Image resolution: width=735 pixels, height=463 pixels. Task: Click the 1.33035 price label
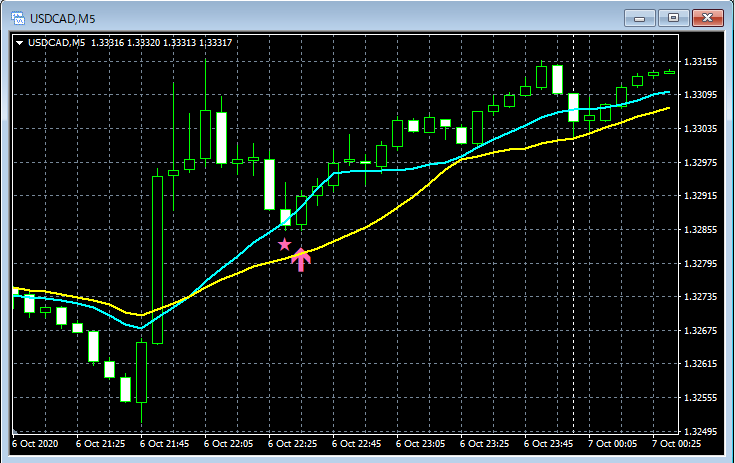coord(700,128)
